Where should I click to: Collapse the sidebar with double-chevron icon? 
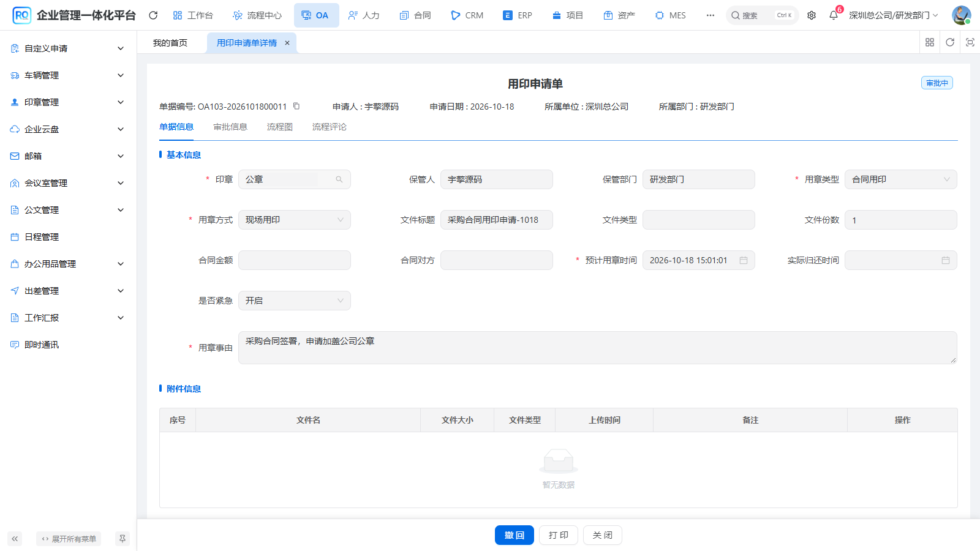click(15, 539)
